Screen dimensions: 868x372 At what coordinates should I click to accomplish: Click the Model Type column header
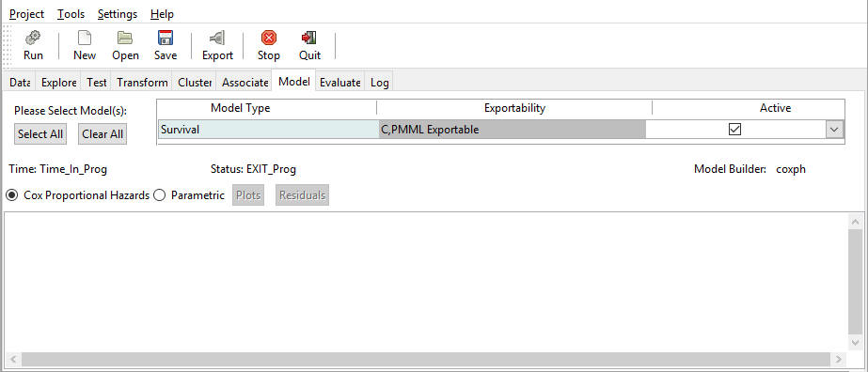240,108
